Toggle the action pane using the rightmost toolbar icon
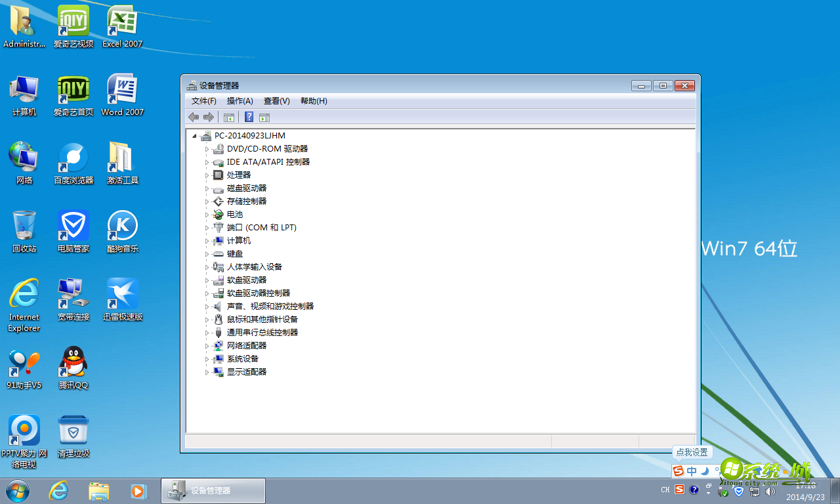 (x=264, y=117)
